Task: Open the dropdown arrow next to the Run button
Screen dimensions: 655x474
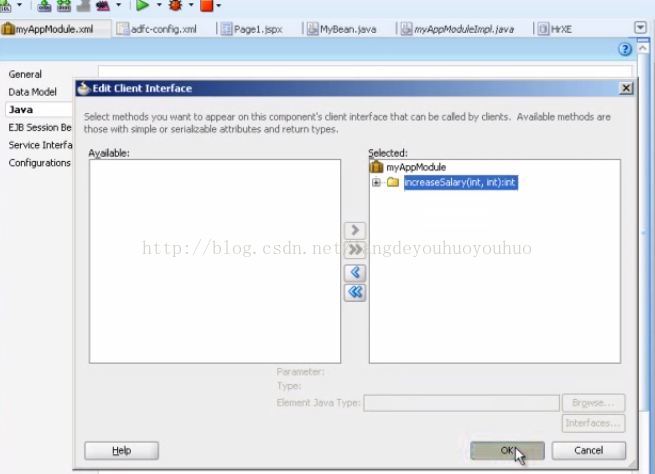Action: coord(159,5)
